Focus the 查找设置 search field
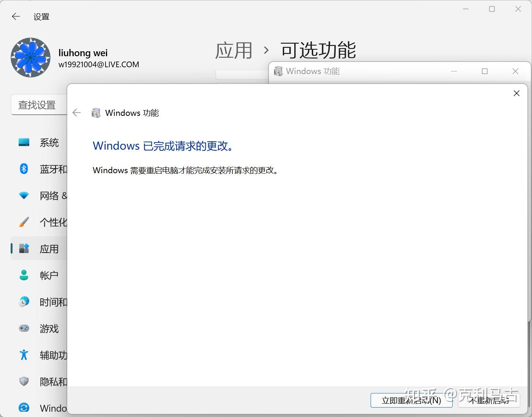 [x=39, y=105]
